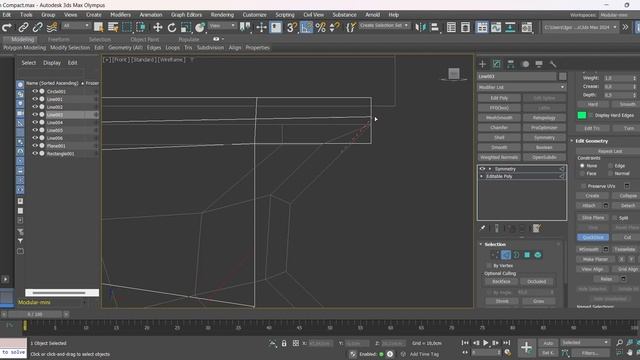Open the Curve Editor icon
The image size is (640, 360).
496,27
